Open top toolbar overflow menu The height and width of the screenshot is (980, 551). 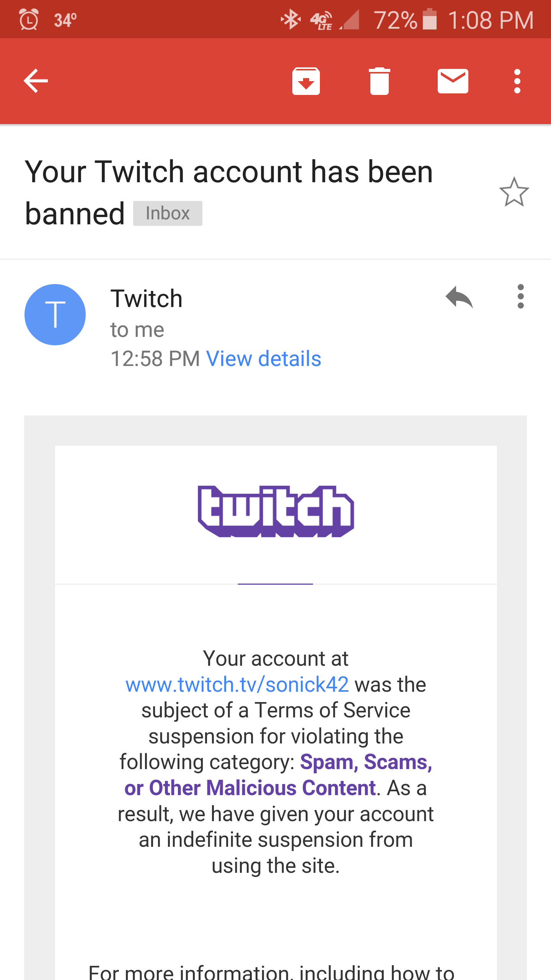(517, 81)
